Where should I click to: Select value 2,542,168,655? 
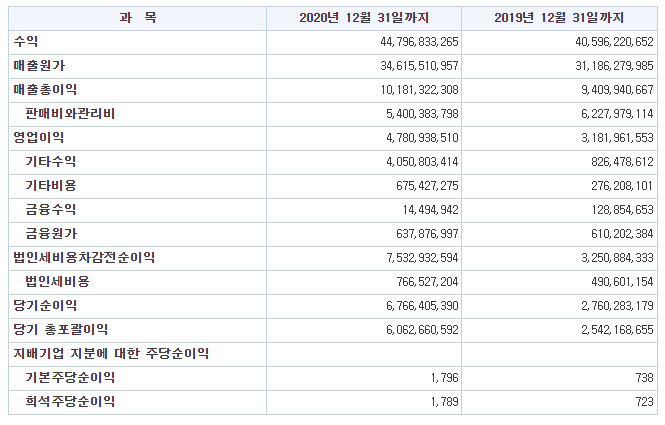coord(617,330)
